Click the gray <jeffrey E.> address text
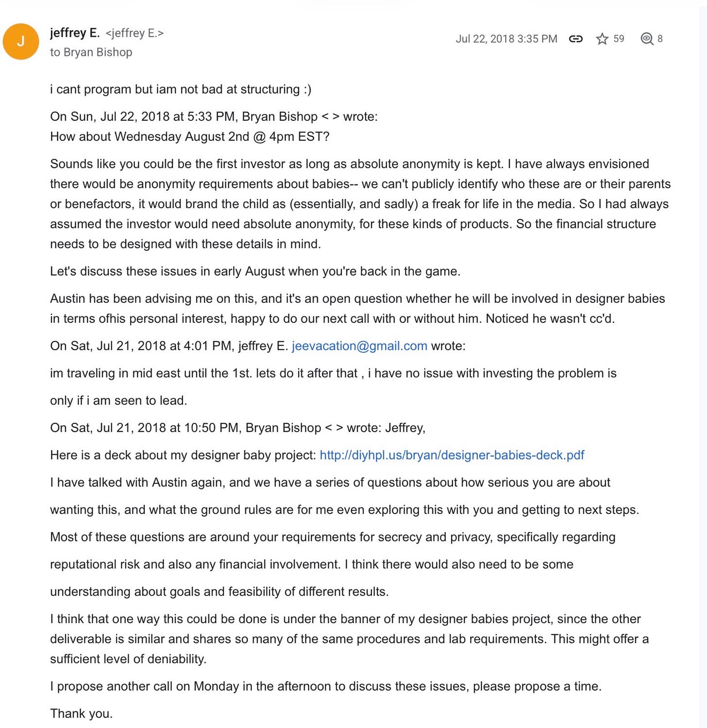This screenshot has height=728, width=707. (135, 33)
